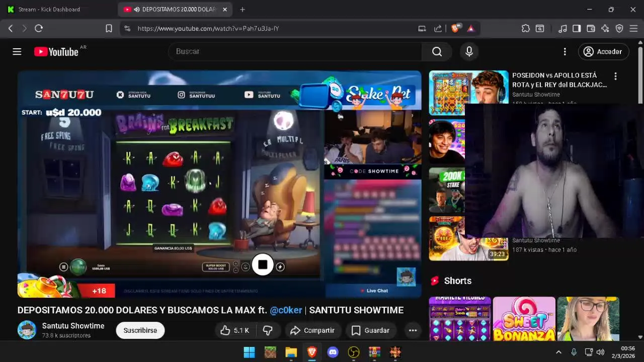Close the DEPOSITAMOS YouTube tab
The height and width of the screenshot is (362, 644).
coord(225,10)
